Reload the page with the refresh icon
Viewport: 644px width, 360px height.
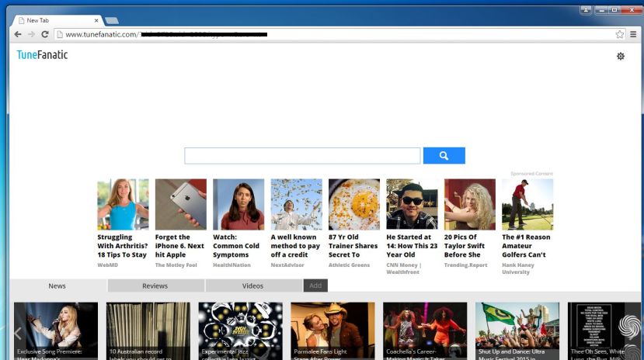[x=45, y=34]
